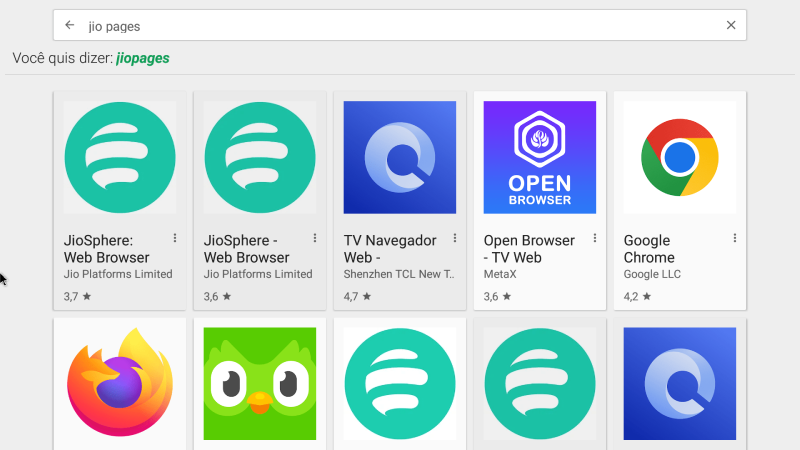This screenshot has width=800, height=450.
Task: Open the TV Navegador Web app icon
Action: coord(399,157)
